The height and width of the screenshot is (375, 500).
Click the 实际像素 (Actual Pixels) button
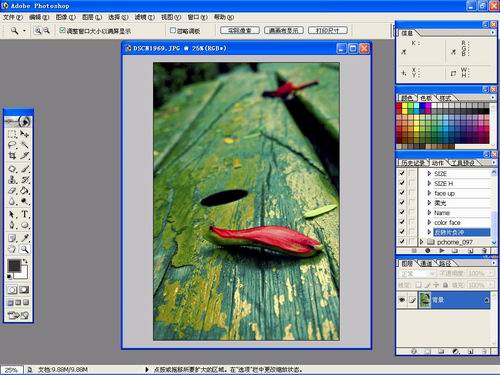(240, 30)
